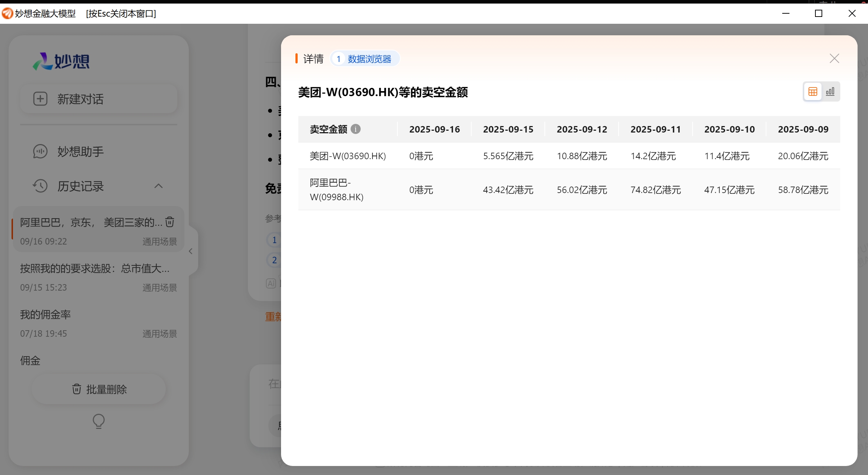Maximize the 妙想金融大模型 window

tap(819, 13)
